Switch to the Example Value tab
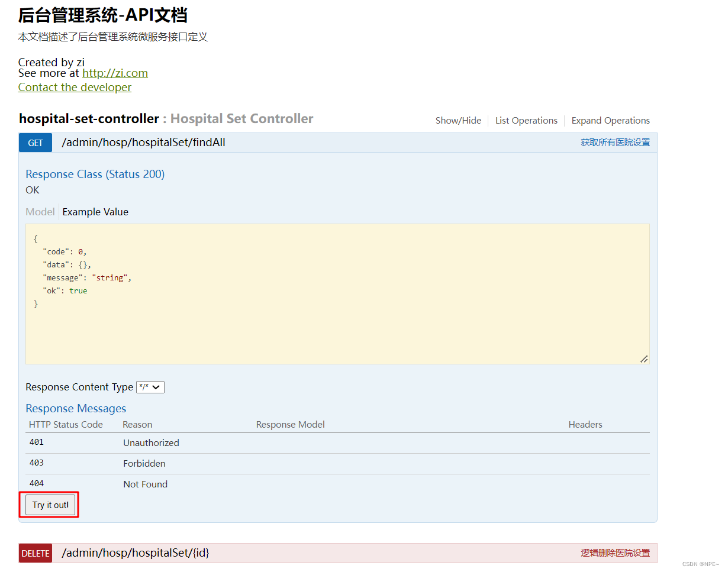The width and height of the screenshot is (728, 572). (x=95, y=212)
